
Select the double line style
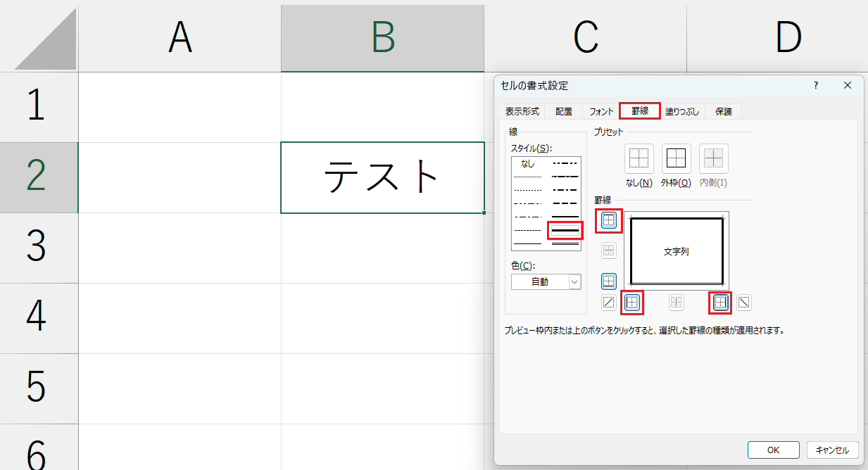point(565,243)
